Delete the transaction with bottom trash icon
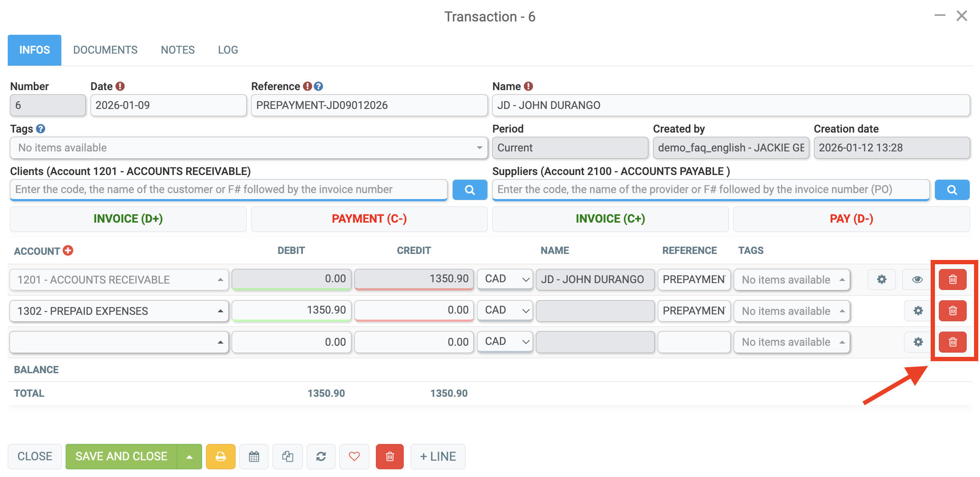Viewport: 980px width, 477px height. pos(390,456)
